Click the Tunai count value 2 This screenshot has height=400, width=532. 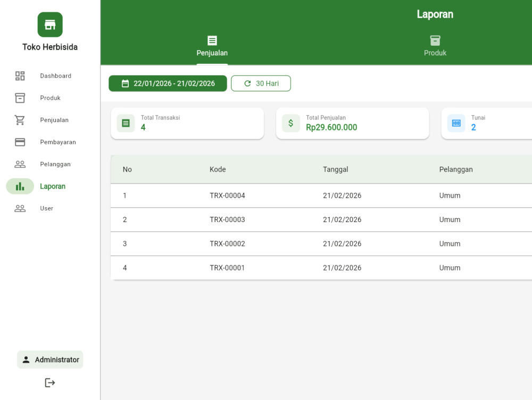click(473, 127)
